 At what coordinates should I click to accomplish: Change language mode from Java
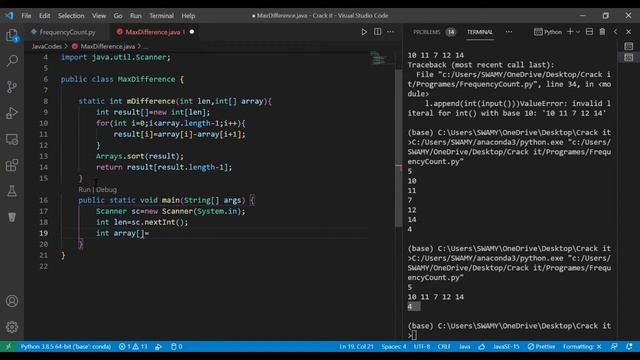(465, 347)
